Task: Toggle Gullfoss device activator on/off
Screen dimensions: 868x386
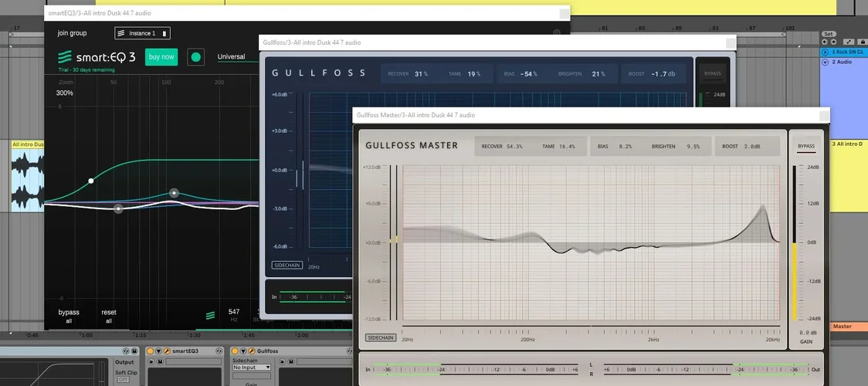Action: tap(235, 351)
